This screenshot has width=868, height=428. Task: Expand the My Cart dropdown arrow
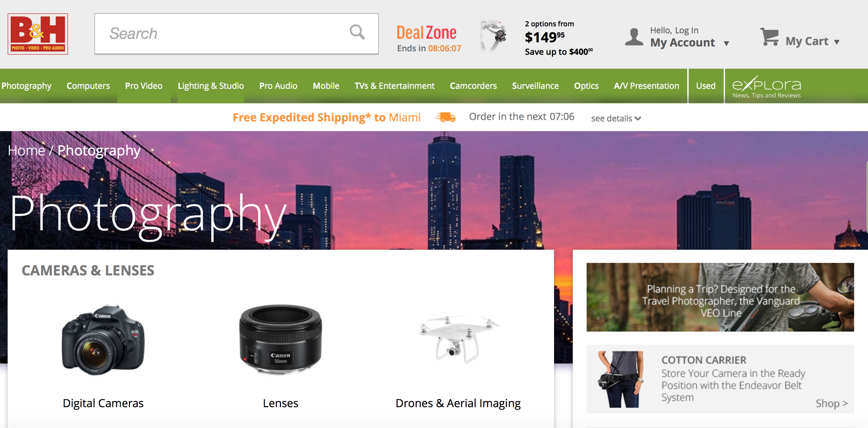[837, 42]
